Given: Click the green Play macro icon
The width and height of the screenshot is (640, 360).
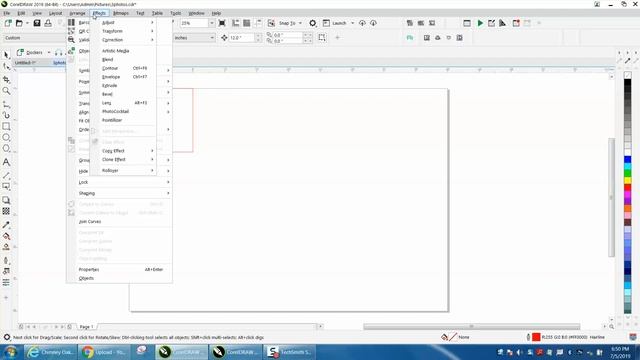Looking at the screenshot, I should 480,23.
